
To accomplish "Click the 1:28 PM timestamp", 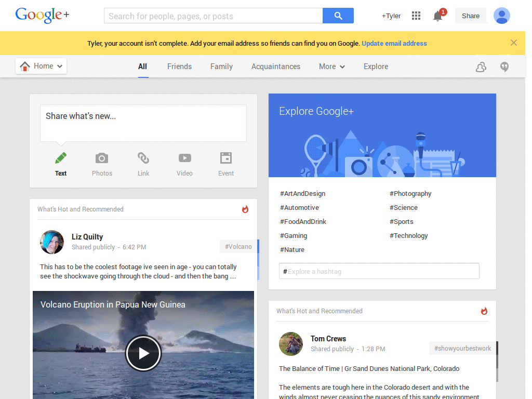I will pyautogui.click(x=373, y=349).
